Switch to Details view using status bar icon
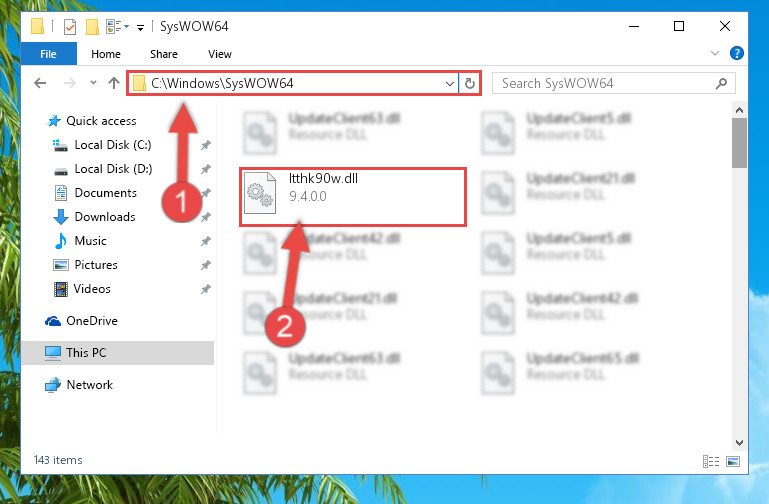 pyautogui.click(x=711, y=461)
